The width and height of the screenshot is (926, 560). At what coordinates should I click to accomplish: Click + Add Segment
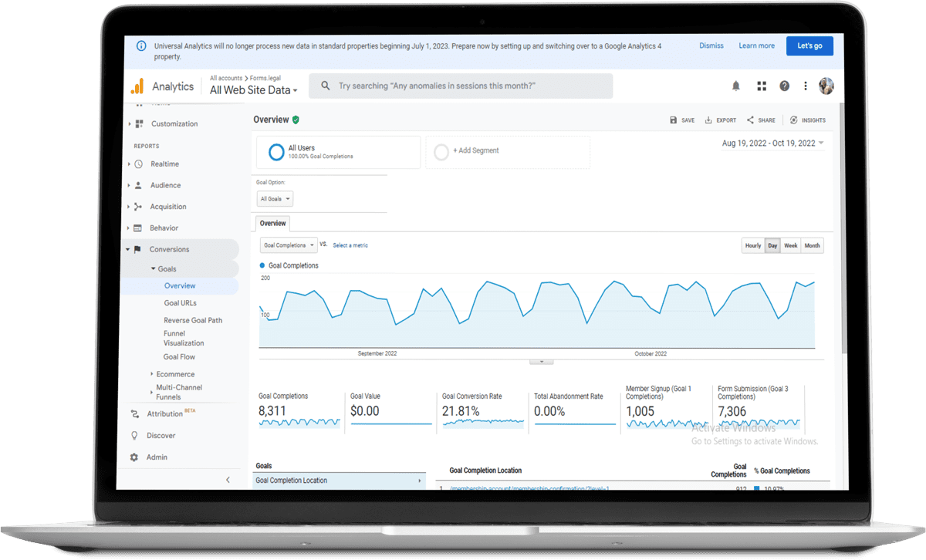point(475,150)
